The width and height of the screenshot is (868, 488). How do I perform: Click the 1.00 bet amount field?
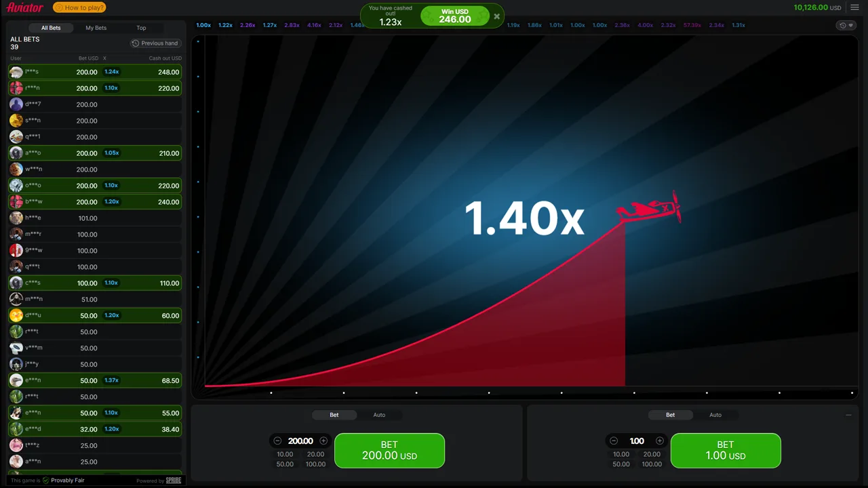[x=637, y=441]
